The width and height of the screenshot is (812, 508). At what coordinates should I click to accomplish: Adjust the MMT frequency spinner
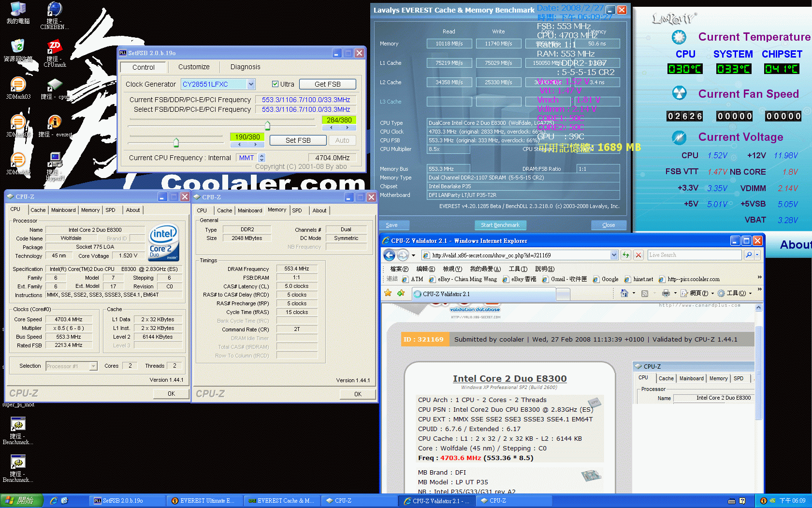click(262, 158)
